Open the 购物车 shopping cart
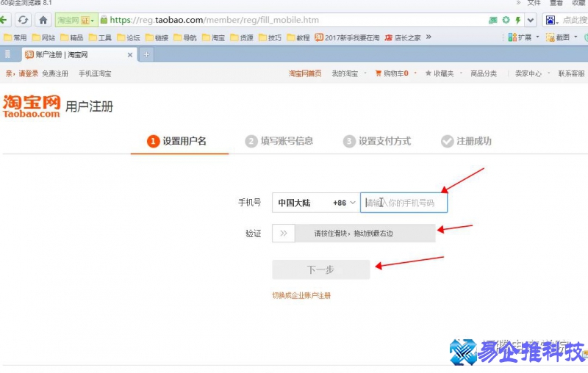588x373 pixels. pos(392,73)
